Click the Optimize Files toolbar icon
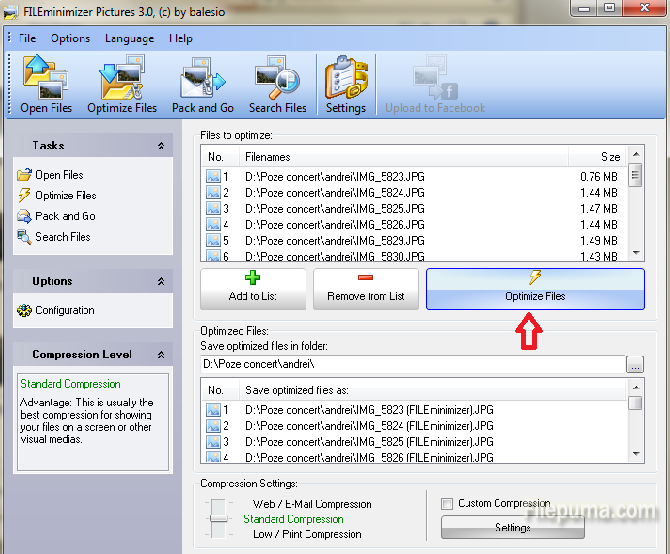The height and width of the screenshot is (554, 670). point(122,85)
